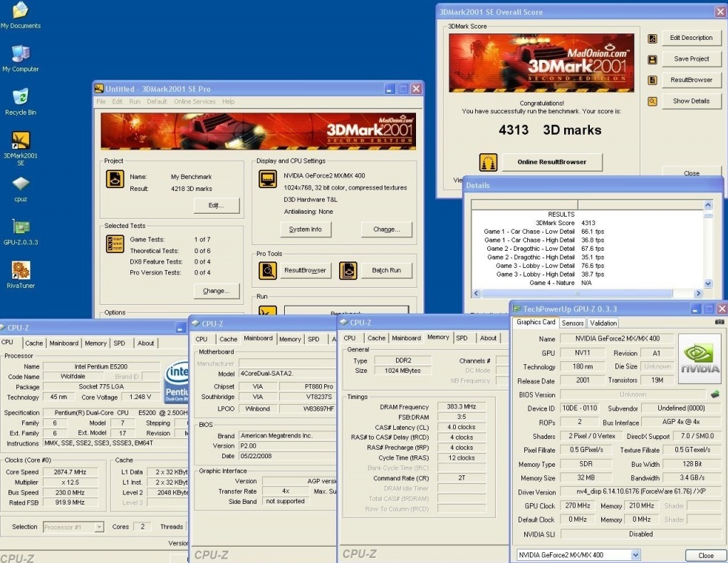Screen dimensions: 728x563
Task: Click Close button in GPU-Z
Action: click(x=706, y=555)
